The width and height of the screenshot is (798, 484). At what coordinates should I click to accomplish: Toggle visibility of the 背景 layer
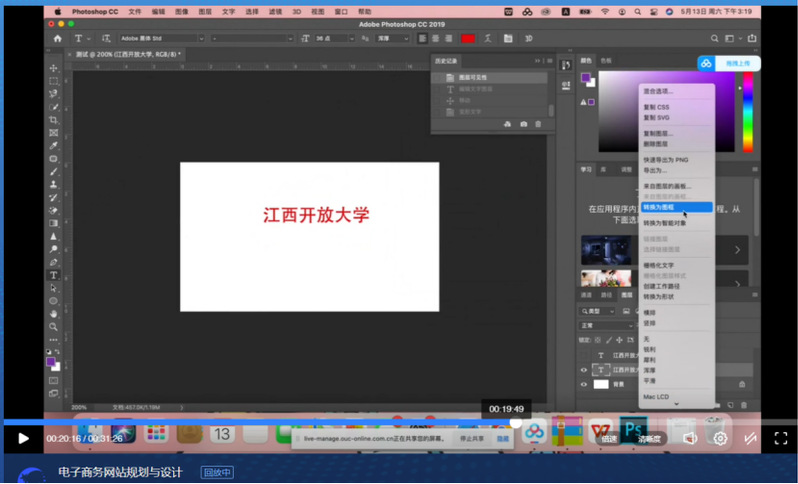click(585, 384)
